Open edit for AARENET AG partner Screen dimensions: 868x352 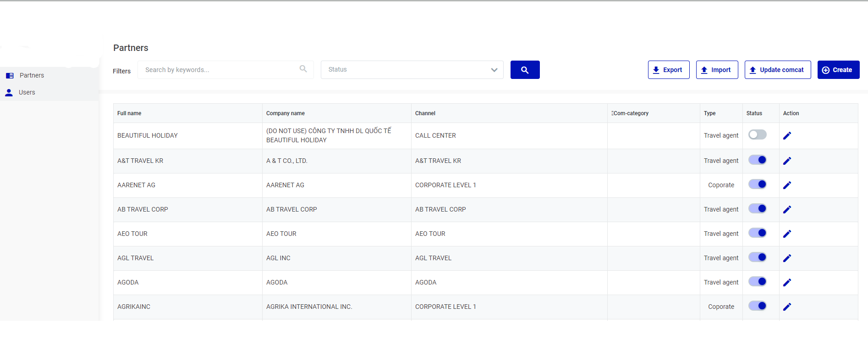pyautogui.click(x=787, y=185)
